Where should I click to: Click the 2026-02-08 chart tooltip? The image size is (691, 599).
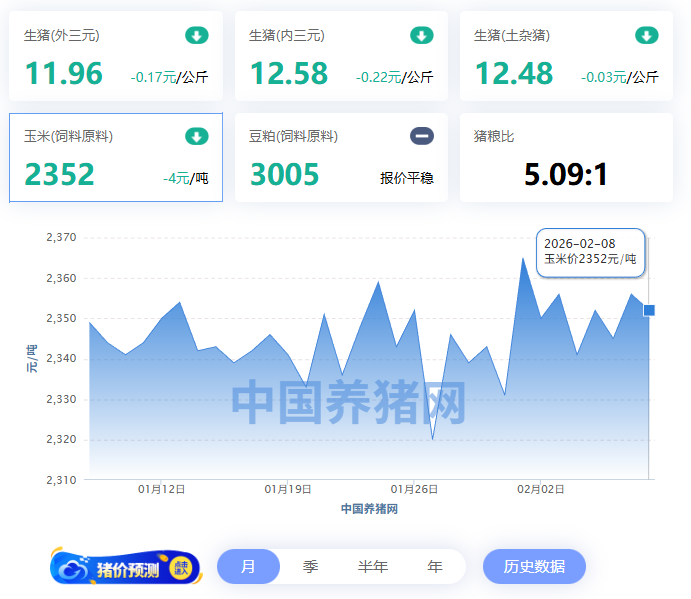591,252
